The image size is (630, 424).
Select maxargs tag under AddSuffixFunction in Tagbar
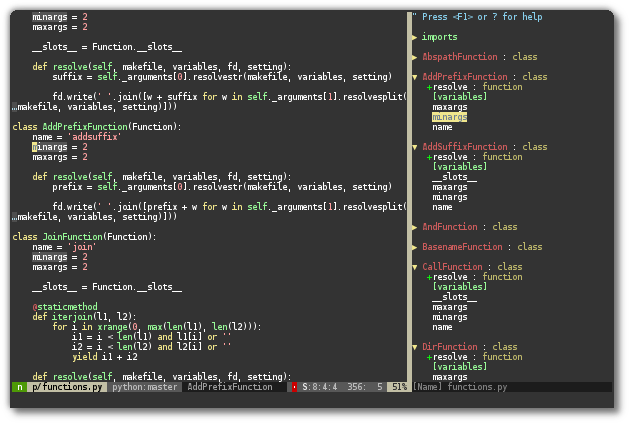tap(450, 187)
